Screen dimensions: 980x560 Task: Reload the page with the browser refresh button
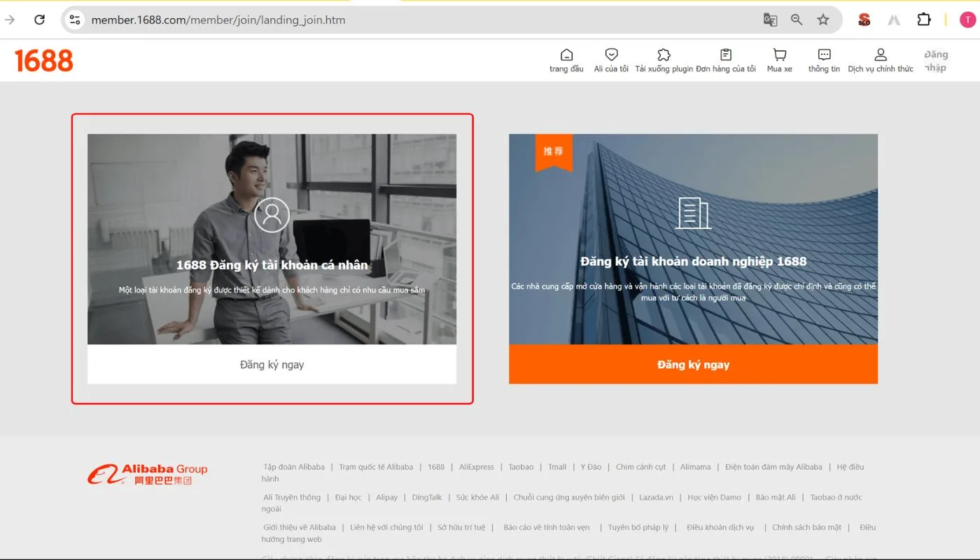pos(40,20)
